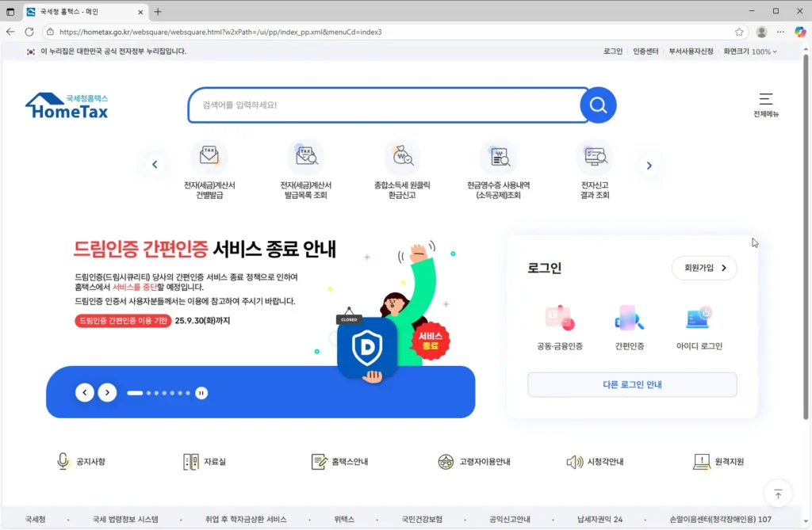Pause the banner slideshow
This screenshot has width=812, height=530.
point(201,393)
